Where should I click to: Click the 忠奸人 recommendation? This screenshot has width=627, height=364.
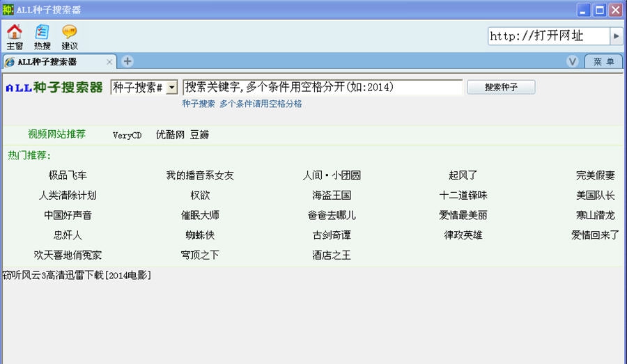pos(68,235)
